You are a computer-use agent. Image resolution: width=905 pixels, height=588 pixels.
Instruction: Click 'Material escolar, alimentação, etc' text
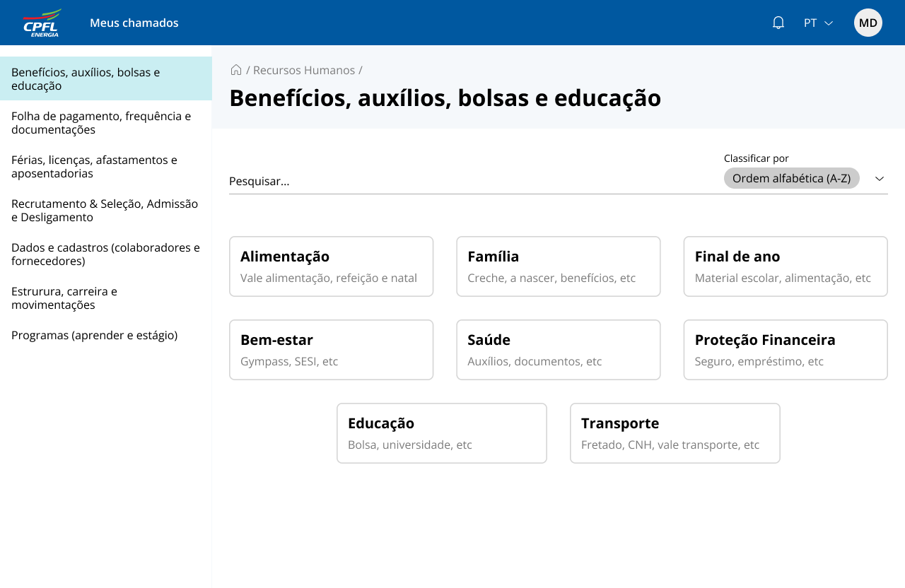pos(783,278)
